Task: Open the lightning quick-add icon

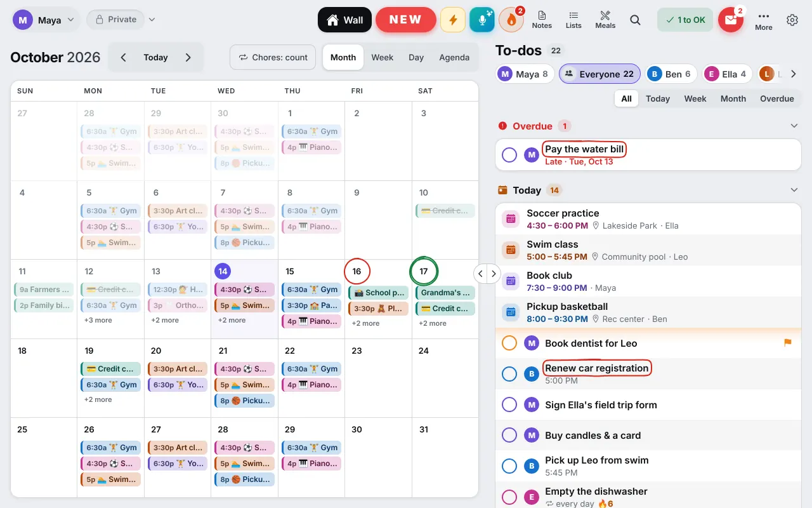Action: point(453,20)
